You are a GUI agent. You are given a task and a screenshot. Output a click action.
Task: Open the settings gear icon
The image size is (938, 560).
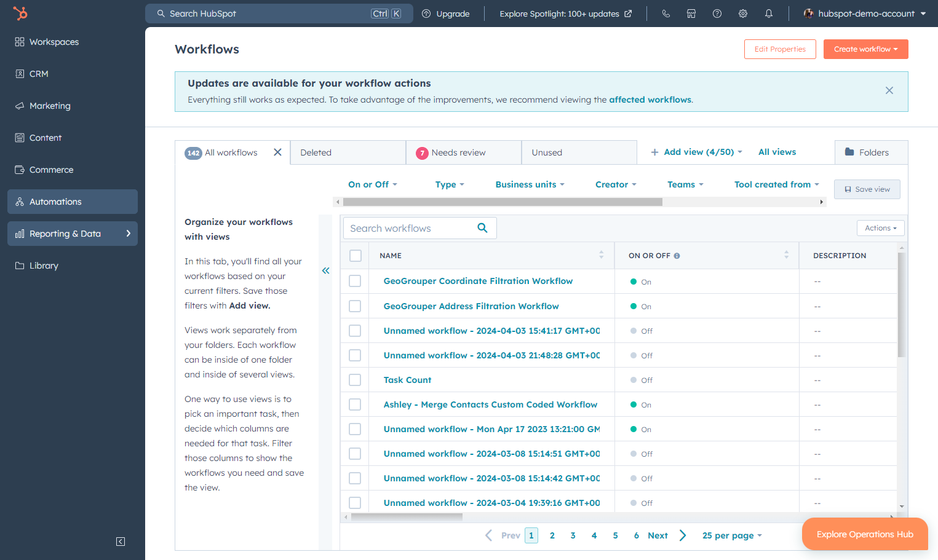743,14
